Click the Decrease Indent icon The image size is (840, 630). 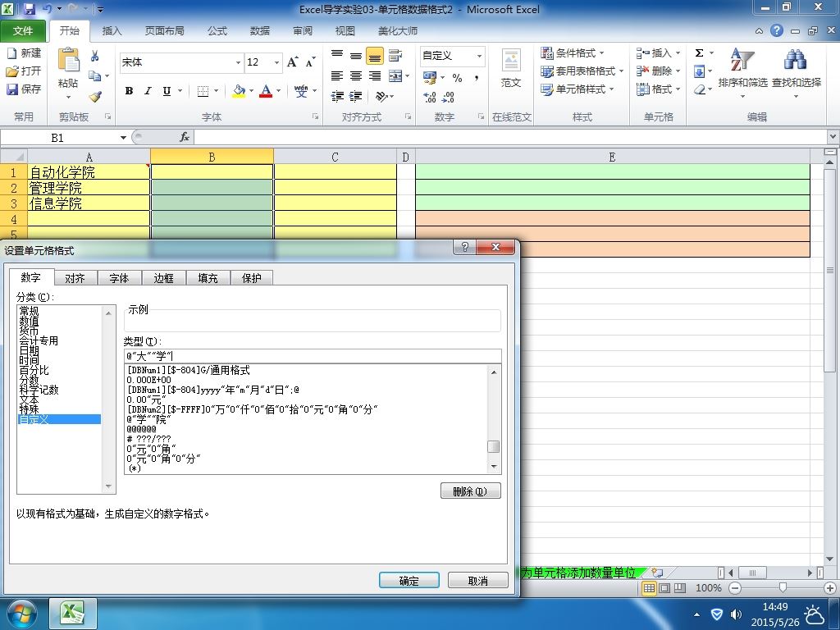(x=337, y=97)
